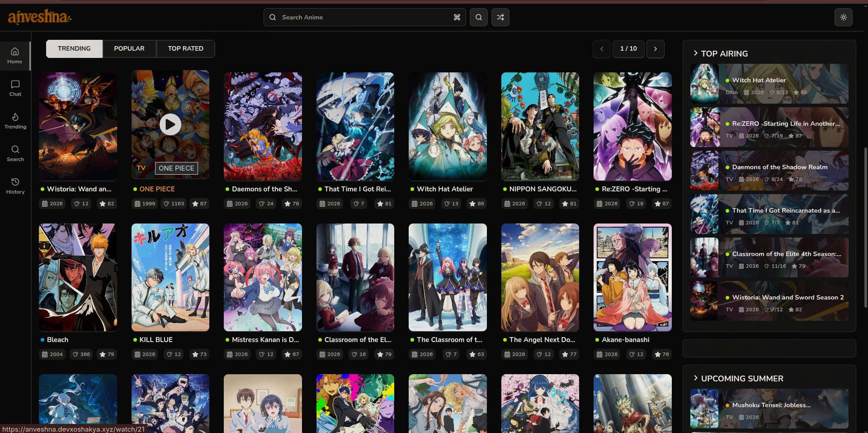The image size is (868, 433).
Task: Open Wistoria: Wand and Sword Season 2 entry
Action: pos(769,301)
